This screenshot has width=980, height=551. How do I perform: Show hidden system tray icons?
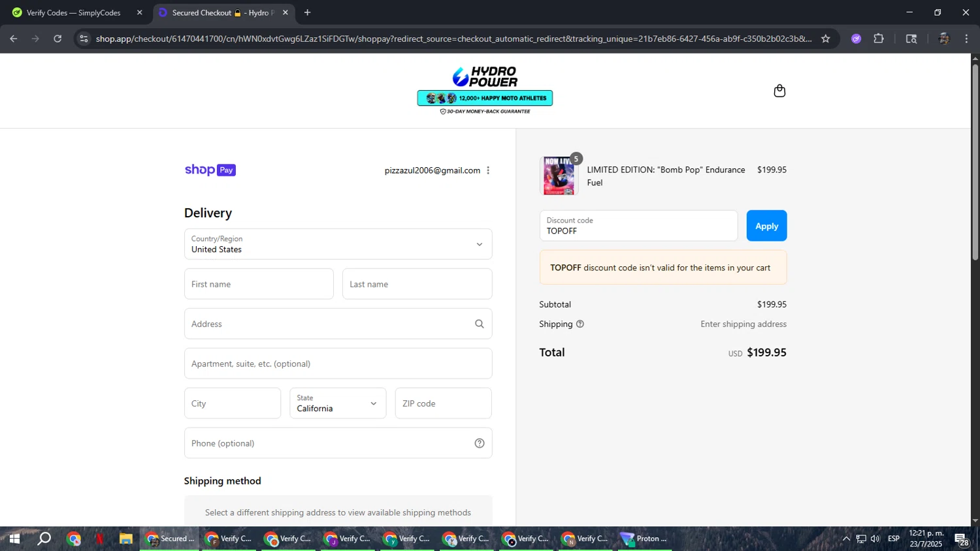[x=846, y=539]
